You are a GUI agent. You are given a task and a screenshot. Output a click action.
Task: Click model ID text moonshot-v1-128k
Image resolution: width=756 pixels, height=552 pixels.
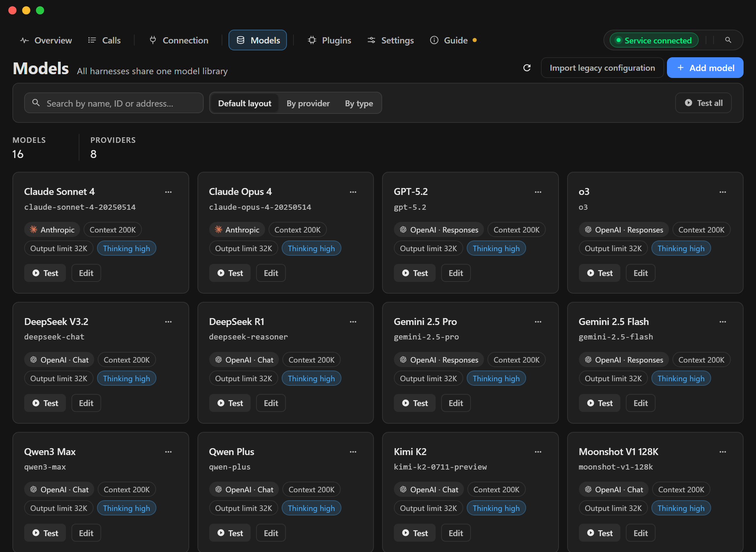pos(616,467)
